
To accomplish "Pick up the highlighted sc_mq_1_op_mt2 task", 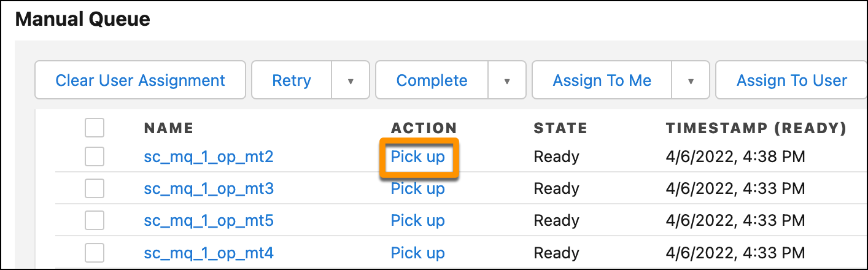I will click(x=418, y=157).
